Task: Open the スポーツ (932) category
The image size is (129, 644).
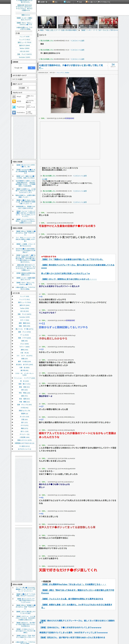Action: coord(24,320)
